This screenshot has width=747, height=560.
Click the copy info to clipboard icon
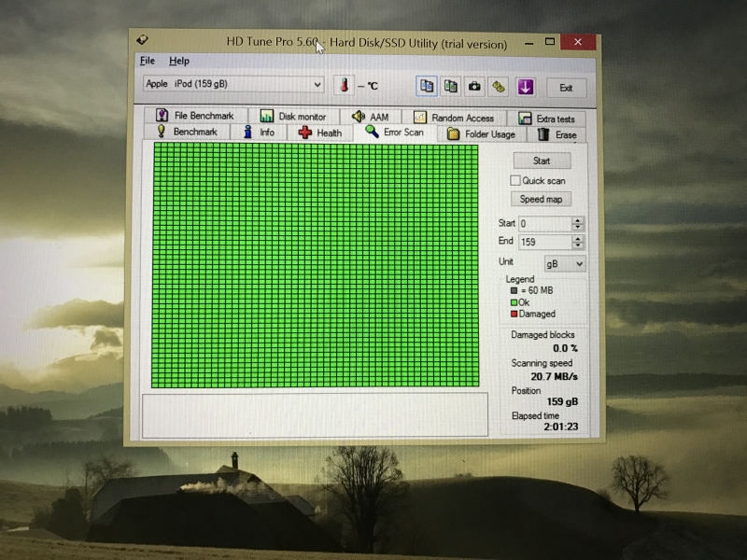(x=427, y=86)
